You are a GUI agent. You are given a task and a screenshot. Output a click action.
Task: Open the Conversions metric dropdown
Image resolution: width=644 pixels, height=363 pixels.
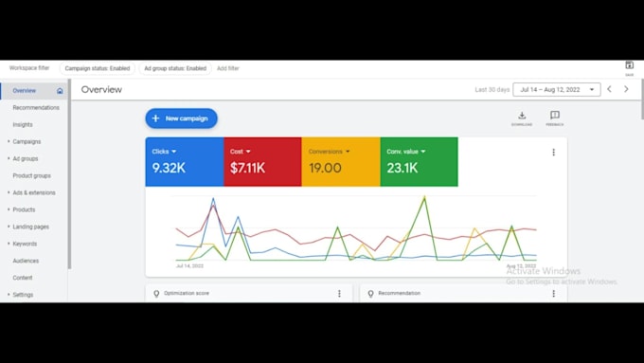[348, 152]
